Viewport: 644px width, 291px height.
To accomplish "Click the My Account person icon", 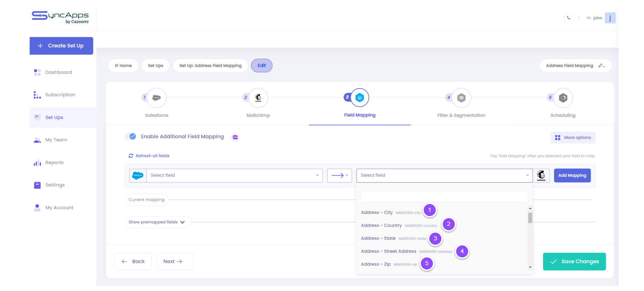I will (x=37, y=208).
